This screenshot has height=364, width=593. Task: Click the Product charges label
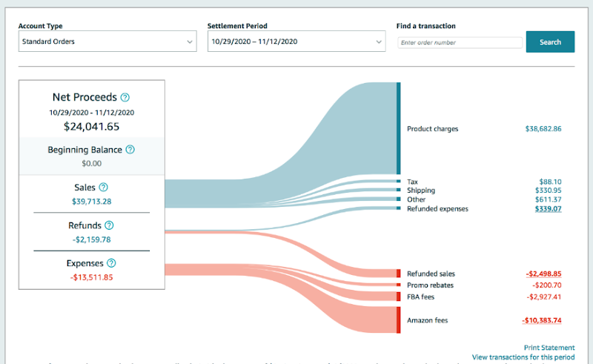pyautogui.click(x=432, y=129)
